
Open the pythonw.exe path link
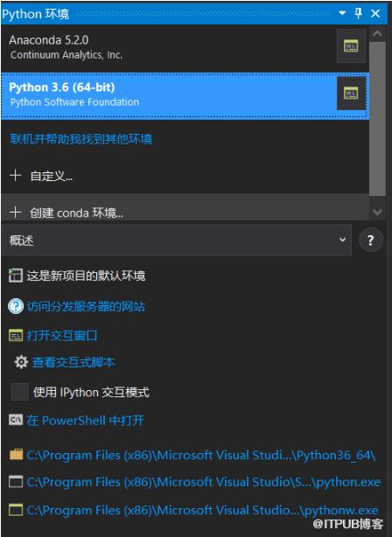tap(202, 510)
